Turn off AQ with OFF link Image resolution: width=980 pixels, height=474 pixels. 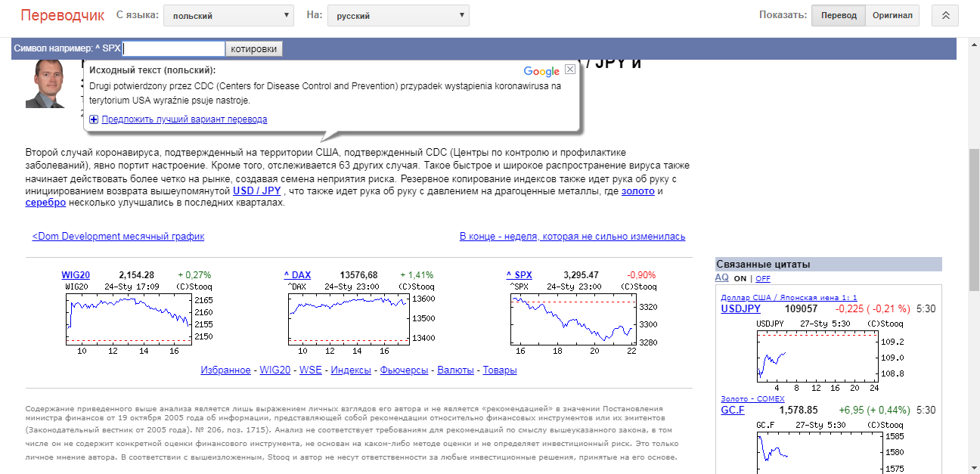pyautogui.click(x=762, y=279)
